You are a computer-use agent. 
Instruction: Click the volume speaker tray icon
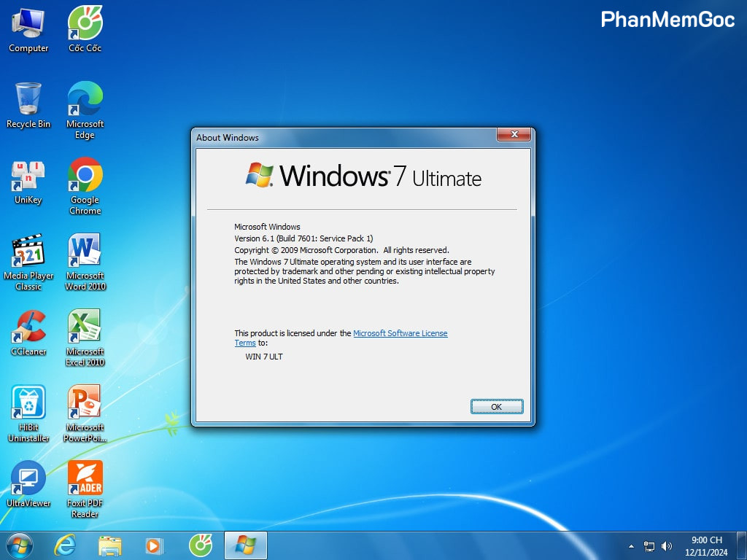(x=666, y=546)
